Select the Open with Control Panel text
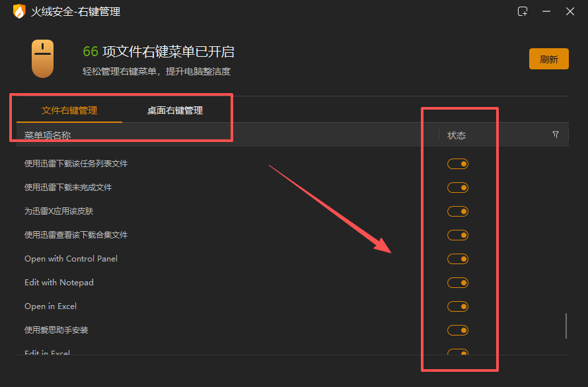 coord(71,259)
